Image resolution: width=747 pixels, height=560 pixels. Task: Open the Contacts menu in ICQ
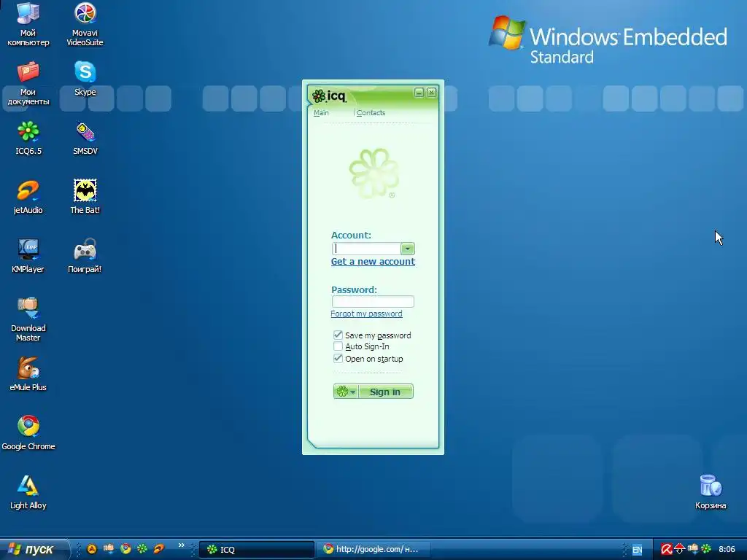click(x=371, y=113)
